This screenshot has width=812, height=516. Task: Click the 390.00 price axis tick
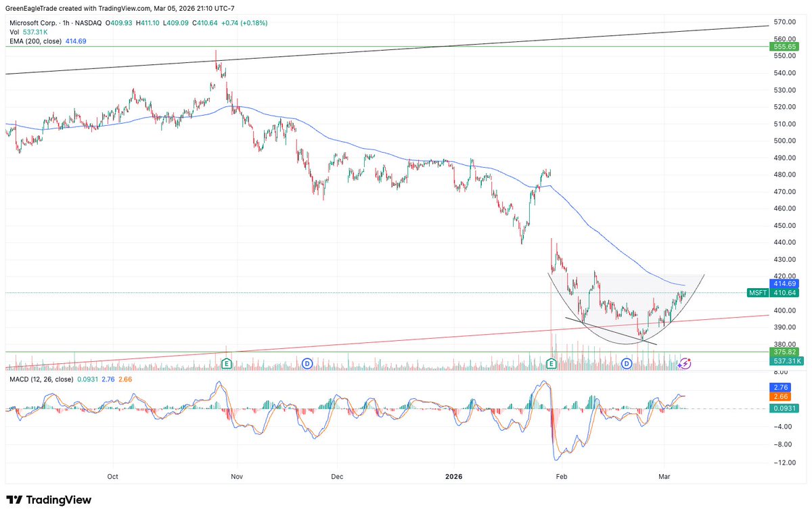click(x=784, y=327)
